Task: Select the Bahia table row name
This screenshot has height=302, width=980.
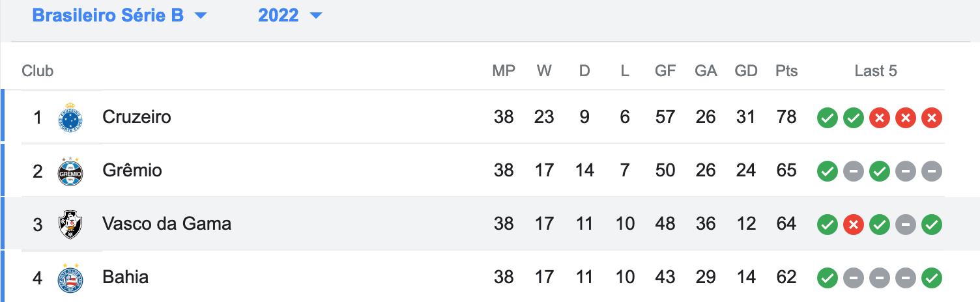Action: (126, 277)
